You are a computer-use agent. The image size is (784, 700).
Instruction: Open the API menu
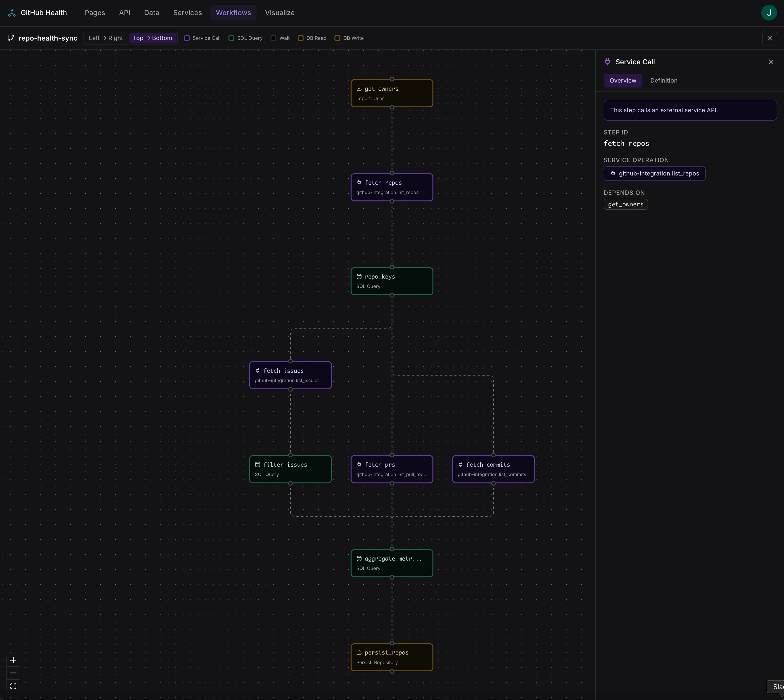coord(124,13)
